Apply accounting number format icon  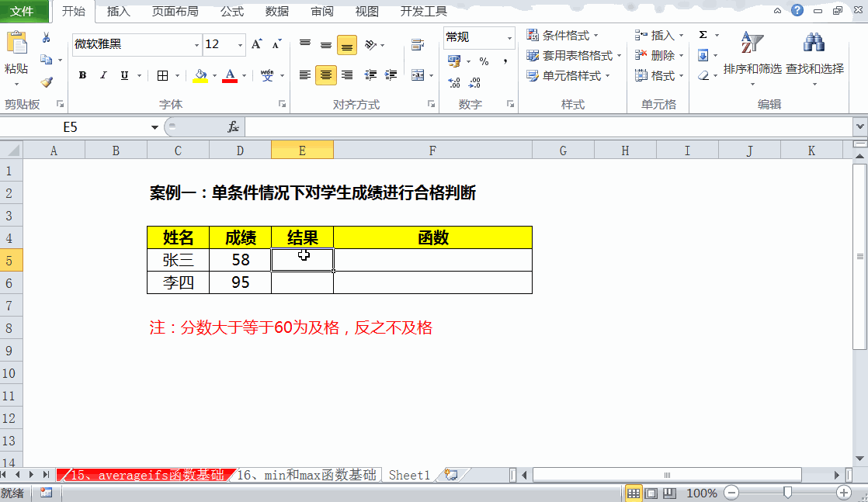coord(454,61)
